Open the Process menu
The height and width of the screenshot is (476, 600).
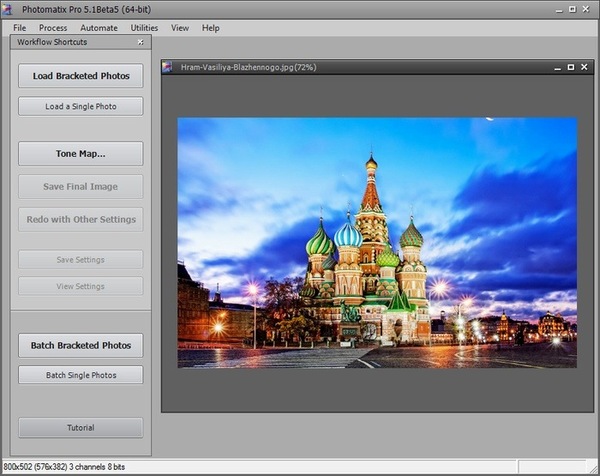(53, 28)
